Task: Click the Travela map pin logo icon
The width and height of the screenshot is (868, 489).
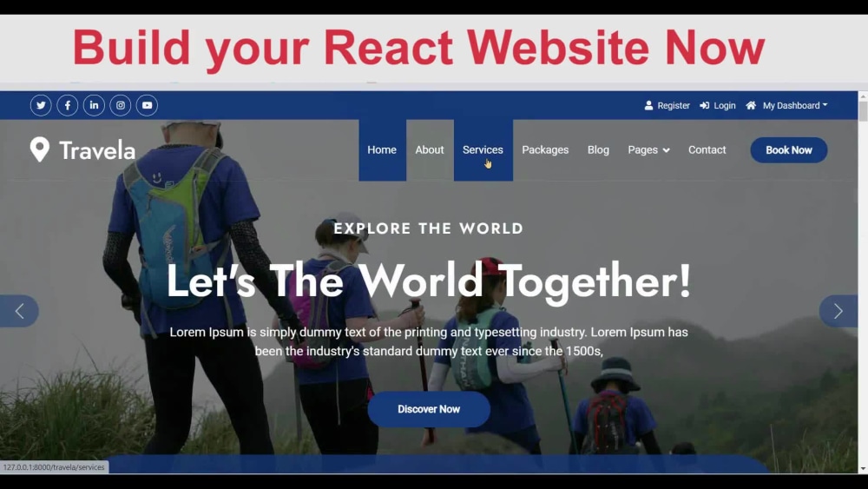Action: 39,149
